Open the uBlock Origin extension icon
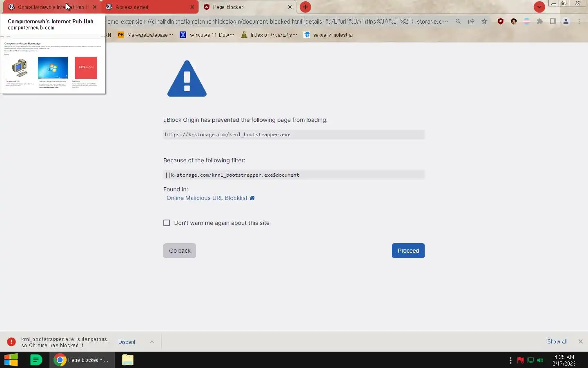 pos(501,21)
